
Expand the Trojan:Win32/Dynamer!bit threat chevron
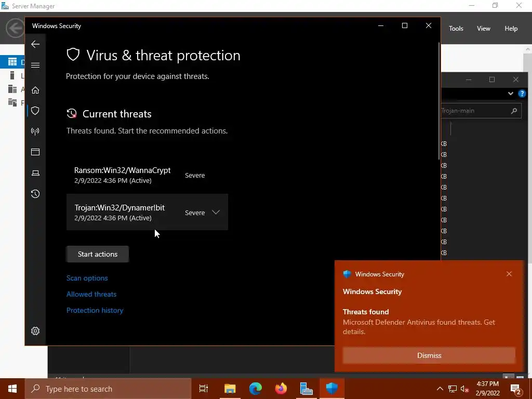[x=216, y=212]
